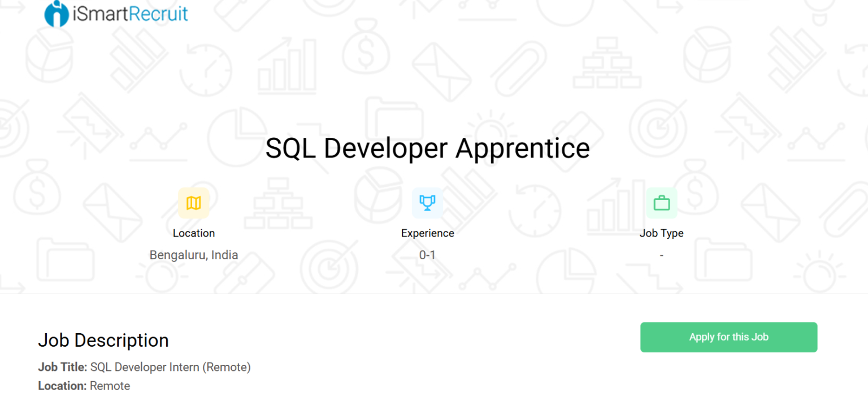Click the Job Description heading
Image resolution: width=868 pixels, height=393 pixels.
click(x=103, y=340)
